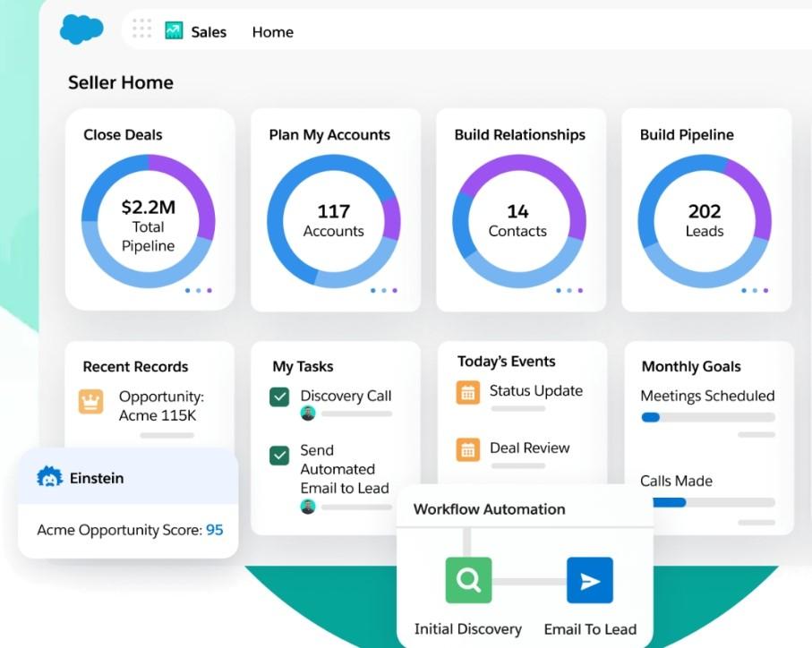
Task: Click the assignee avatar under Send Automated Email
Action: click(x=308, y=507)
